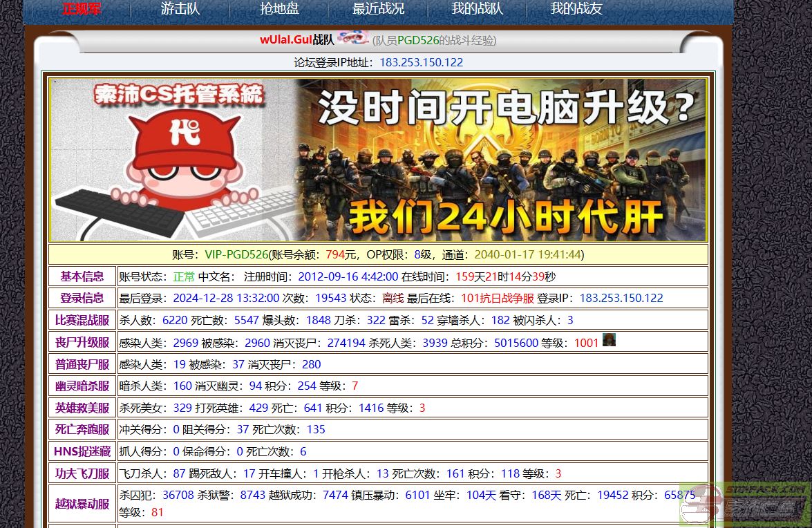
Task: Click the rank avatar icon after 等级 1001
Action: pyautogui.click(x=609, y=339)
